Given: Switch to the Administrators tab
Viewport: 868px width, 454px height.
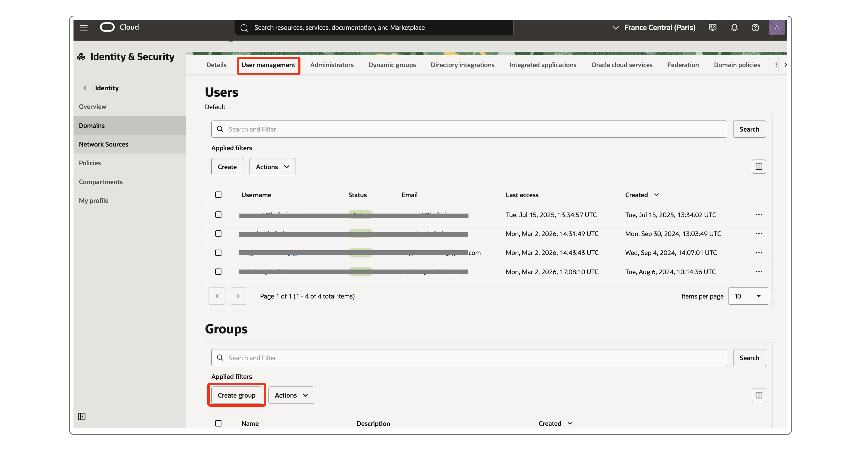Looking at the screenshot, I should tap(332, 65).
